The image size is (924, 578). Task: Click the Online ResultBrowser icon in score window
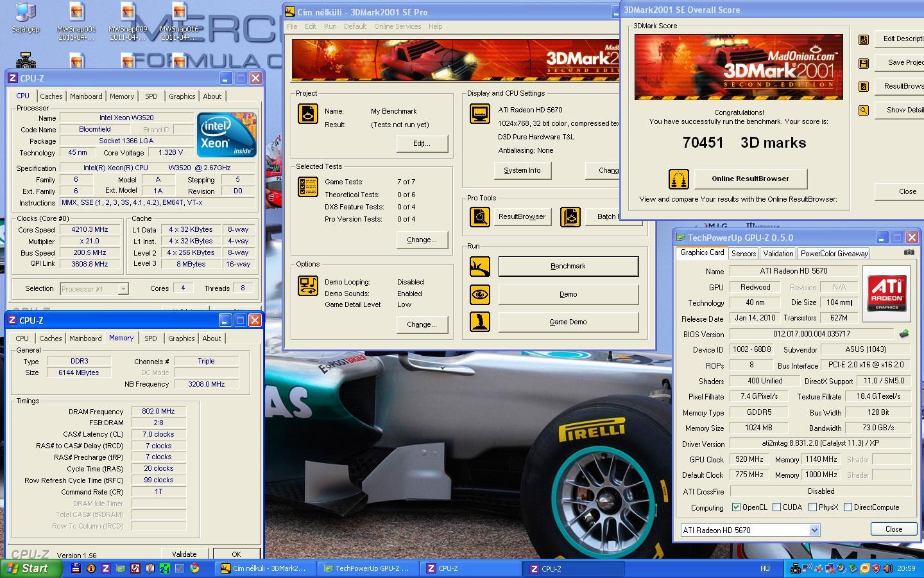point(678,179)
